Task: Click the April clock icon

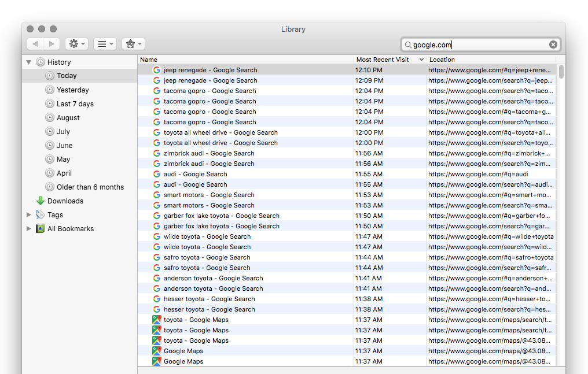Action: pyautogui.click(x=50, y=173)
